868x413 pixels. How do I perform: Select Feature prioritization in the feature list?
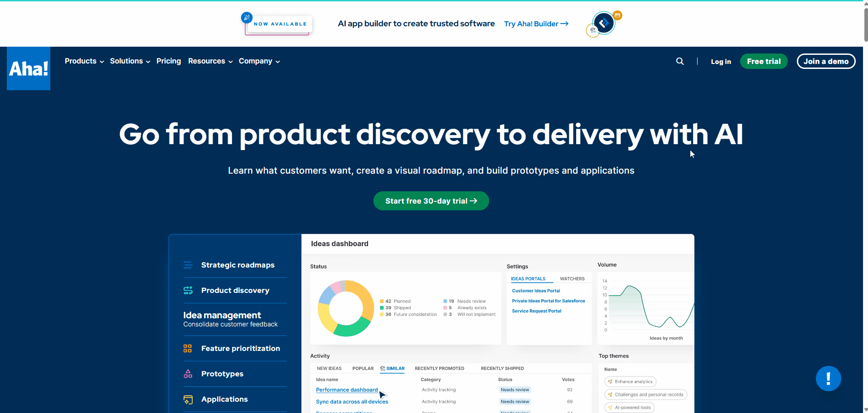240,349
